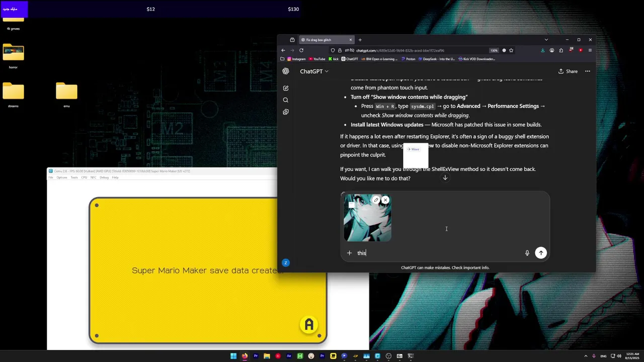Open the Firefox downloads panel

click(542, 50)
